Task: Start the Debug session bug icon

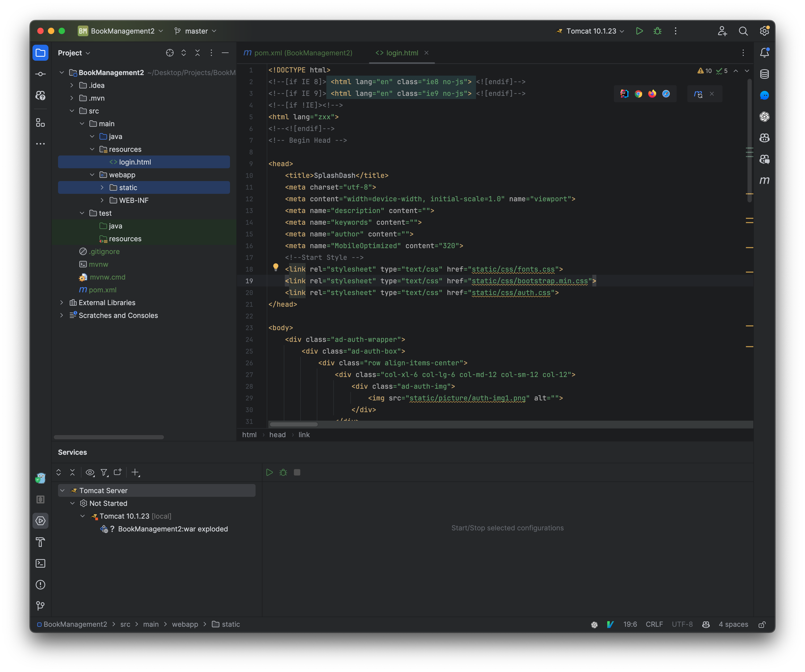Action: 658,31
